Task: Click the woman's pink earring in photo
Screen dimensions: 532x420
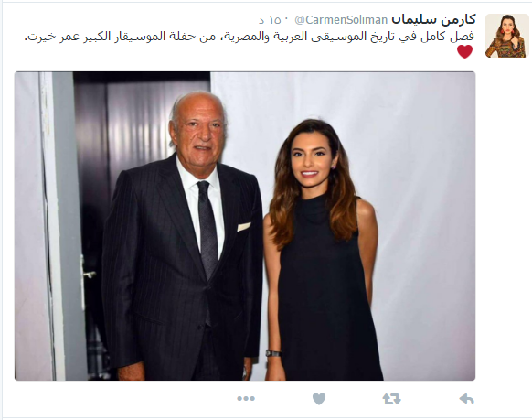Action: tap(333, 167)
